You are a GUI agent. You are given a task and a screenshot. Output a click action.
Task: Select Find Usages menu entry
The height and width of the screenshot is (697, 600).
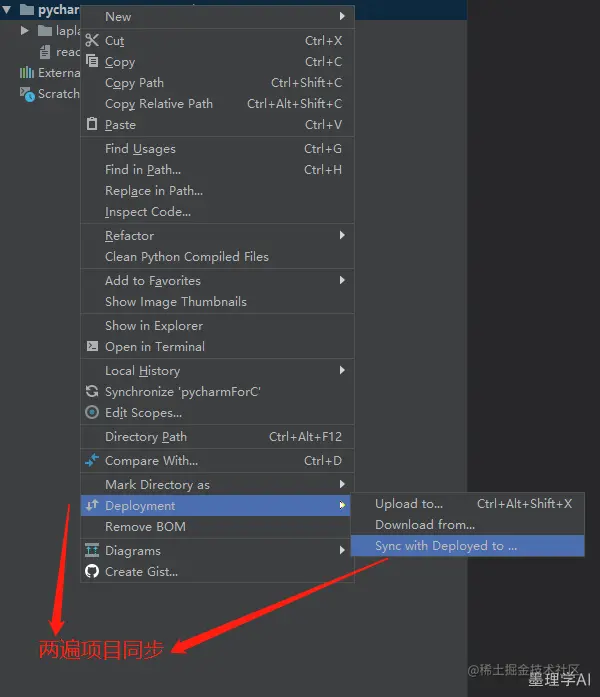click(217, 149)
